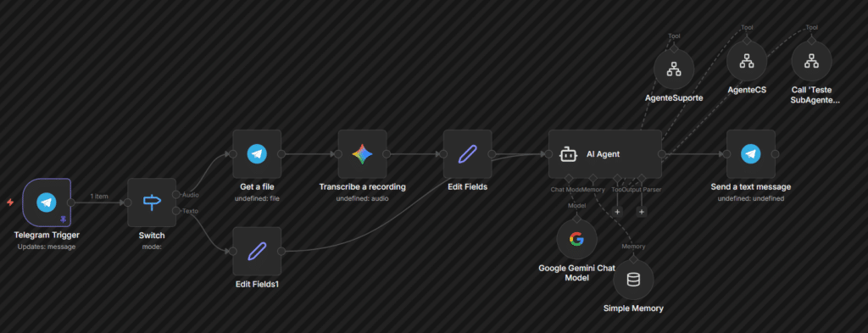Click the 'Updates: message' subtitle

(x=47, y=247)
